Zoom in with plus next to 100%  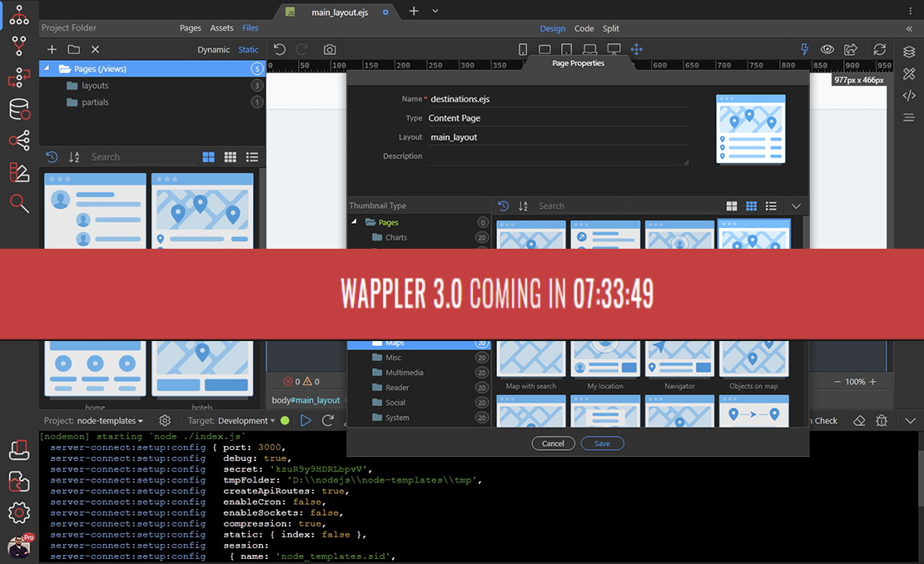coord(872,382)
